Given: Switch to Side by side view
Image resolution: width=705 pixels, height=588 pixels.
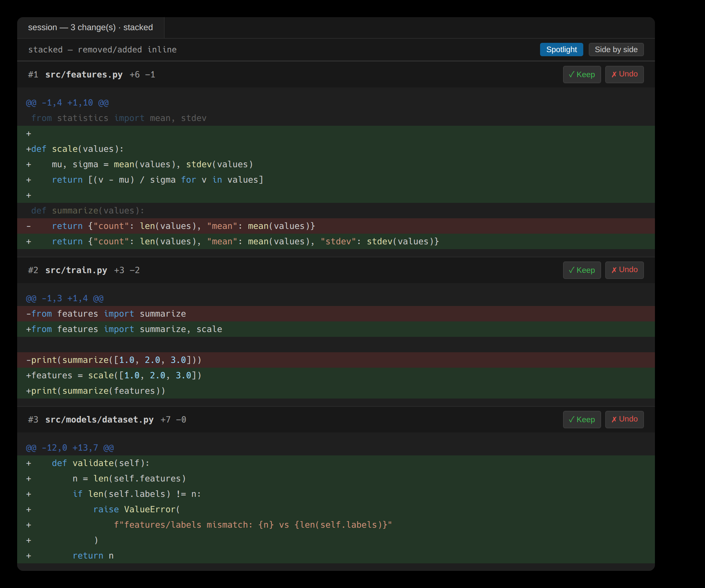Looking at the screenshot, I should coord(616,49).
